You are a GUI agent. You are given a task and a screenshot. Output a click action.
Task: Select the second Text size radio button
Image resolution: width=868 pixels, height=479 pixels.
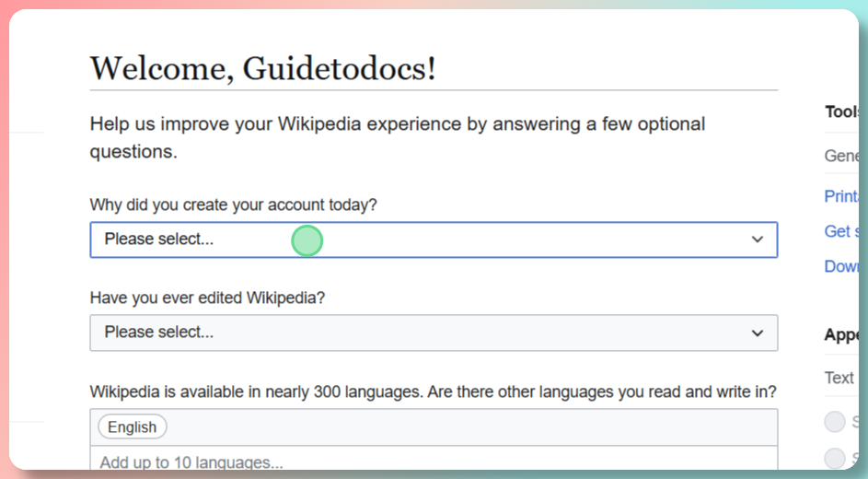(835, 458)
